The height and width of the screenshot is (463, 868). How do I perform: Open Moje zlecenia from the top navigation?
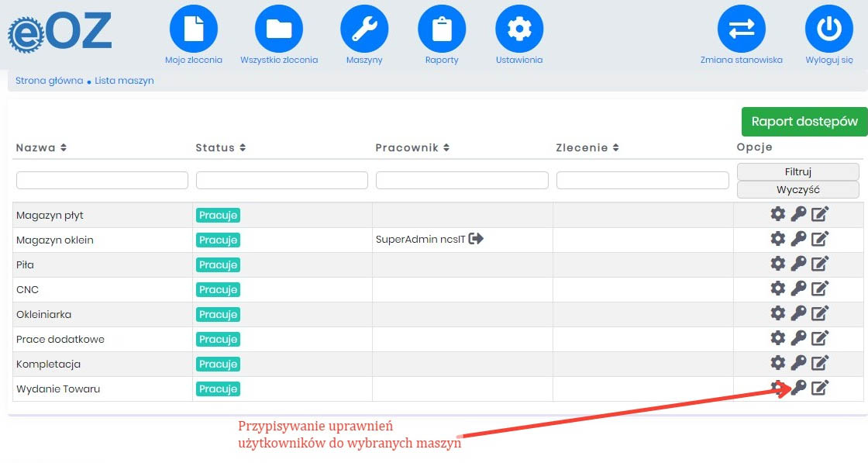[194, 29]
